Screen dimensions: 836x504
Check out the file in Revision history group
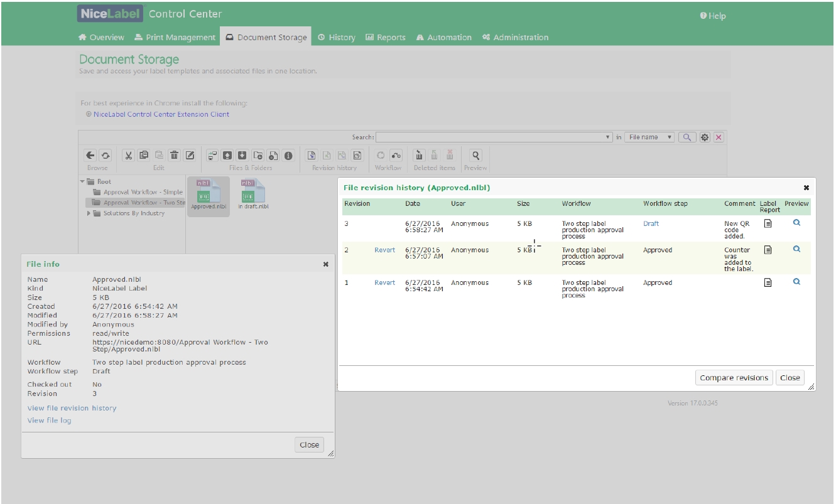coord(311,156)
